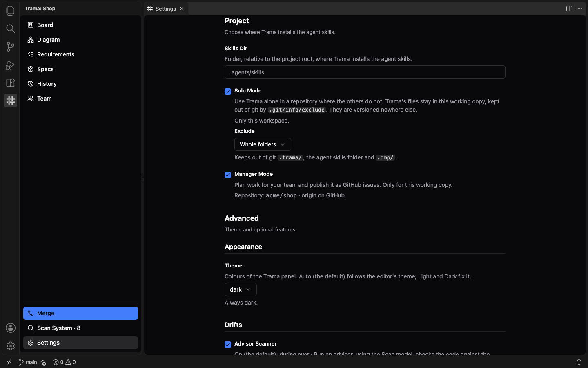Screen dimensions: 588x368
Task: Click Settings in the sidebar footer
Action: coord(80,343)
